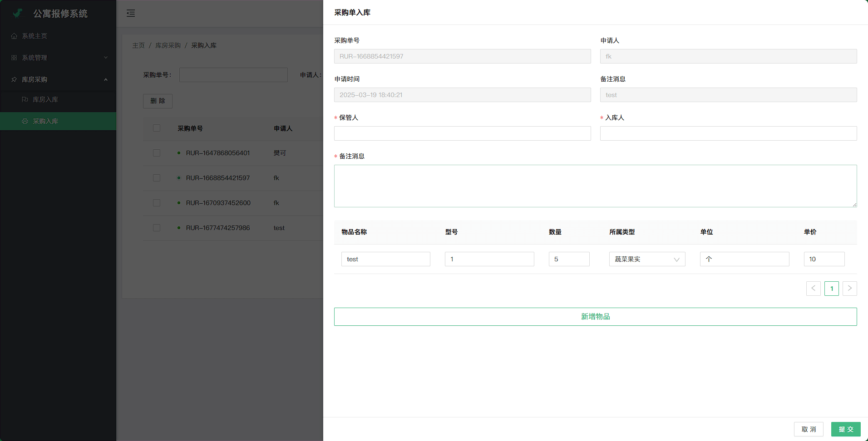Open the 所属类型 dropdown showing 蔬菜果实
Screen dimensions: 868x441
[646, 259]
